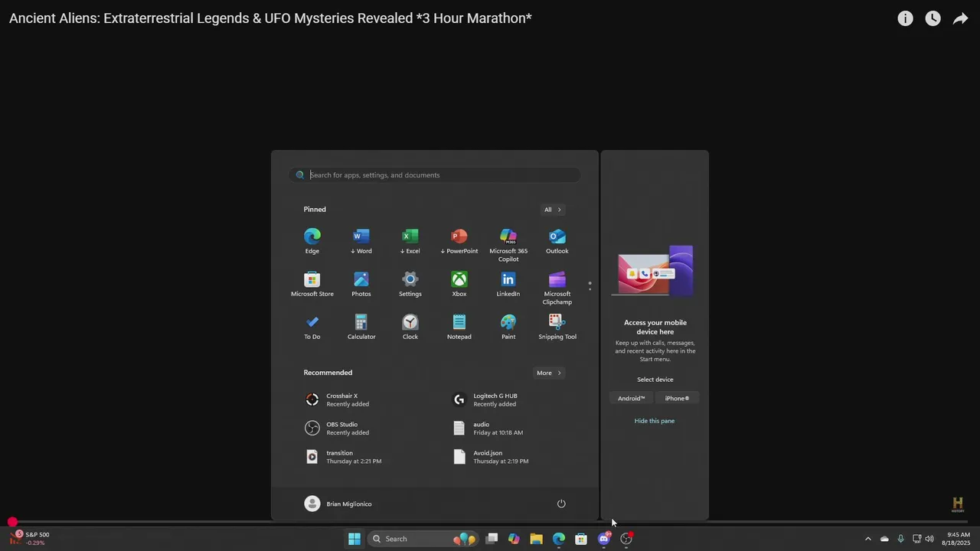
Task: Open Settings from Start menu
Action: pos(410,283)
